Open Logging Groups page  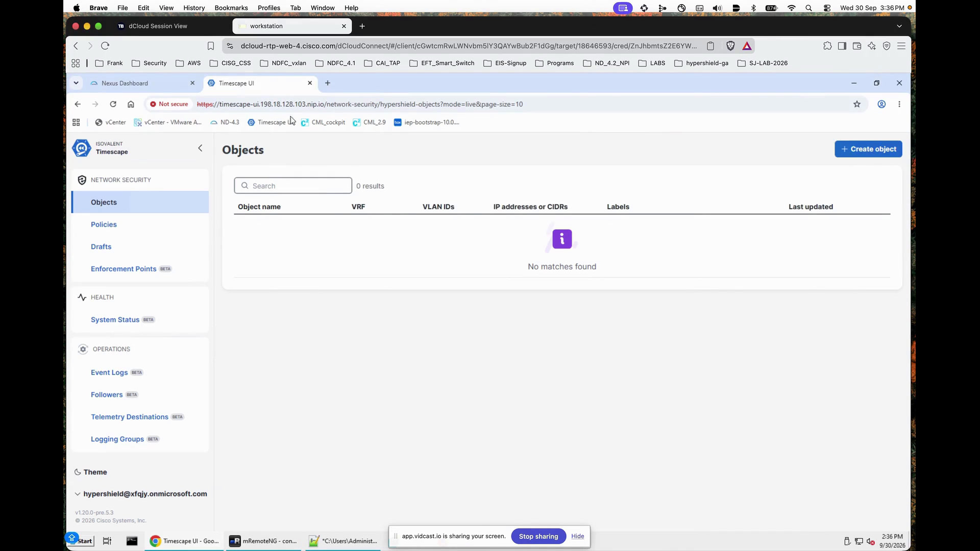tap(117, 439)
